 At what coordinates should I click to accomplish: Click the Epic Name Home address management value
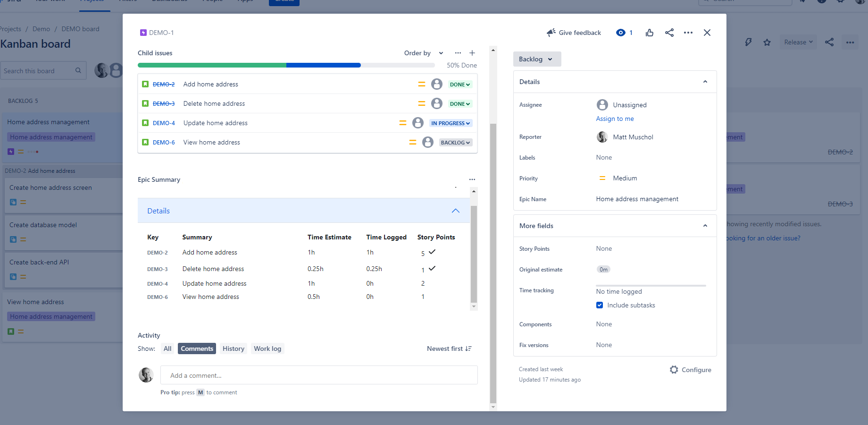coord(637,199)
